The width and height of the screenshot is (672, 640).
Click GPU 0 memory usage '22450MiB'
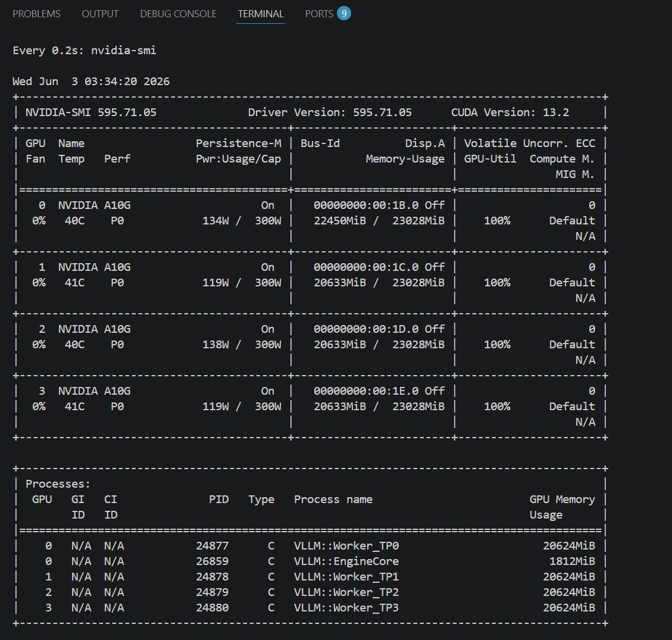[x=340, y=221]
